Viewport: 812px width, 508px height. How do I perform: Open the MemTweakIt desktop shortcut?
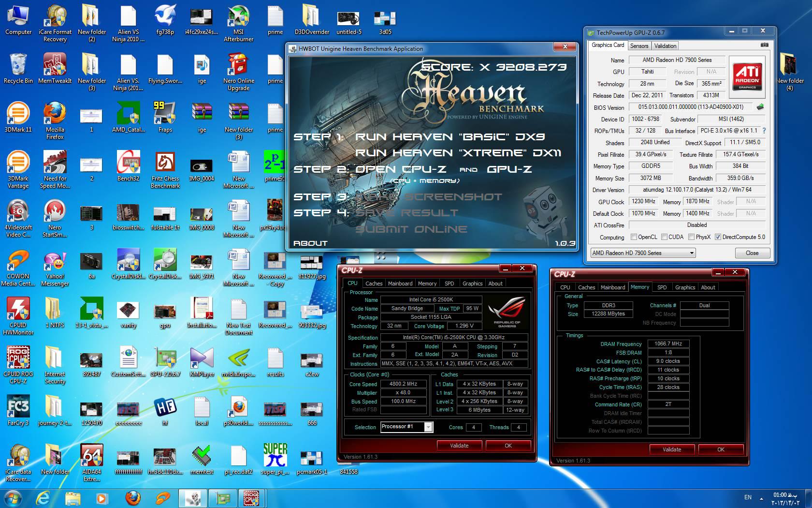[x=55, y=69]
